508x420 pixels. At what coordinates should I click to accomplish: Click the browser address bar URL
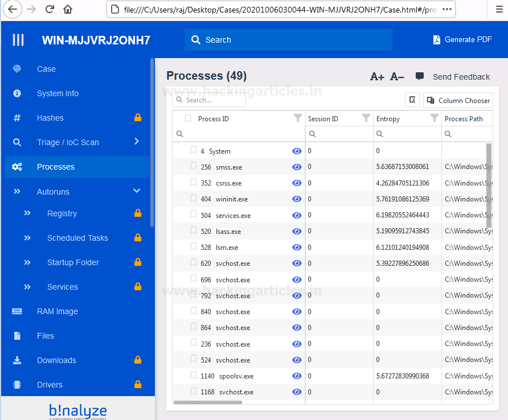click(279, 10)
